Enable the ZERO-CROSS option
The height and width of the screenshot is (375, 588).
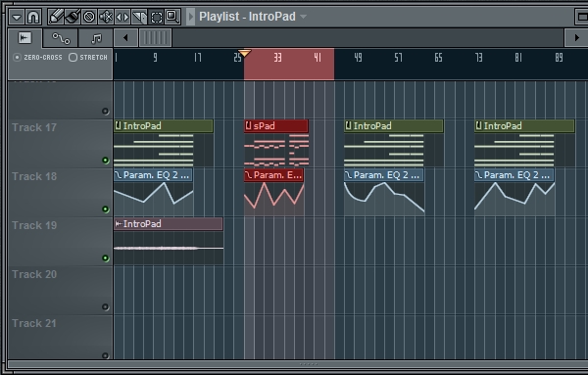point(18,58)
